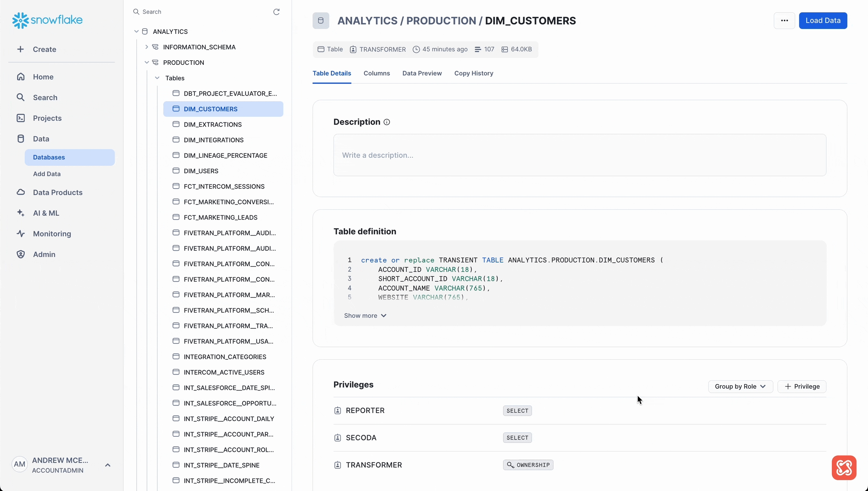This screenshot has width=868, height=491.
Task: Open the Group by Role dropdown
Action: coord(740,387)
